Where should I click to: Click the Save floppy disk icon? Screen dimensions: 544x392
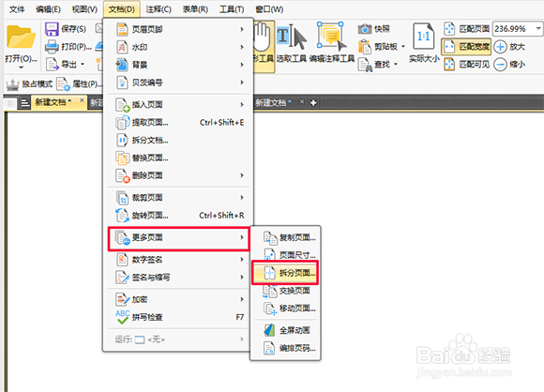(52, 29)
